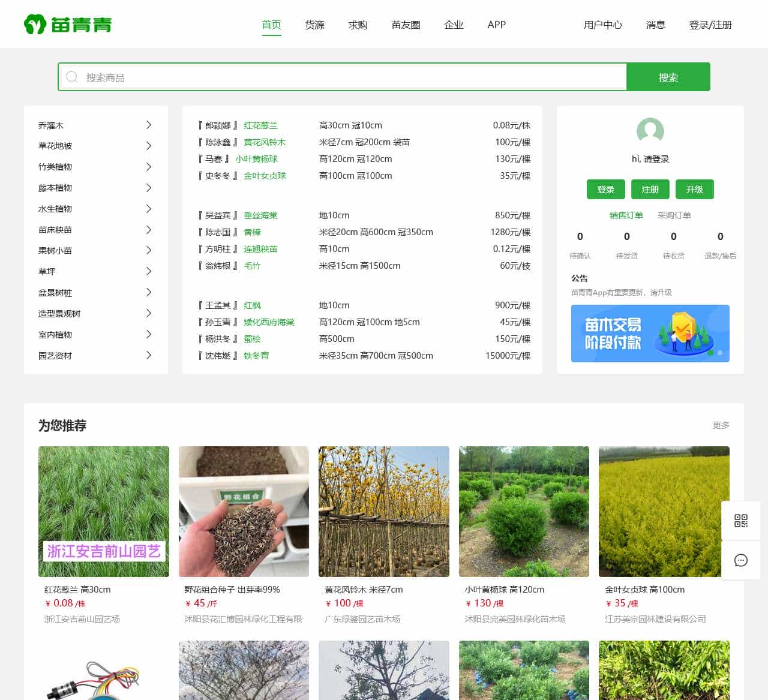This screenshot has height=700, width=768.
Task: Open the 盆景树桩 category
Action: coord(55,293)
